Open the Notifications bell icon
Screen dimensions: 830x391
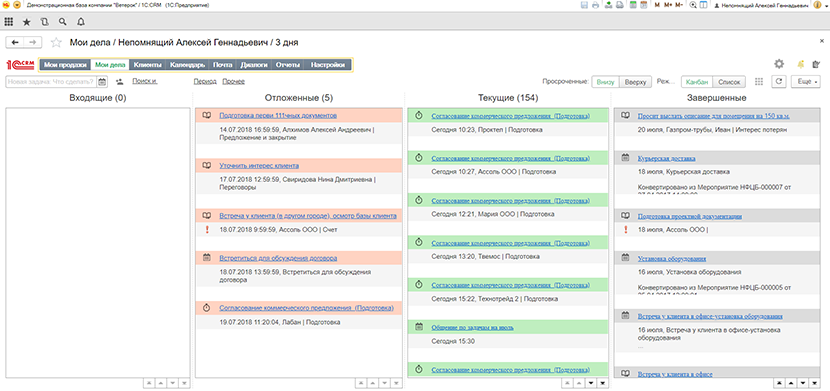[80, 22]
